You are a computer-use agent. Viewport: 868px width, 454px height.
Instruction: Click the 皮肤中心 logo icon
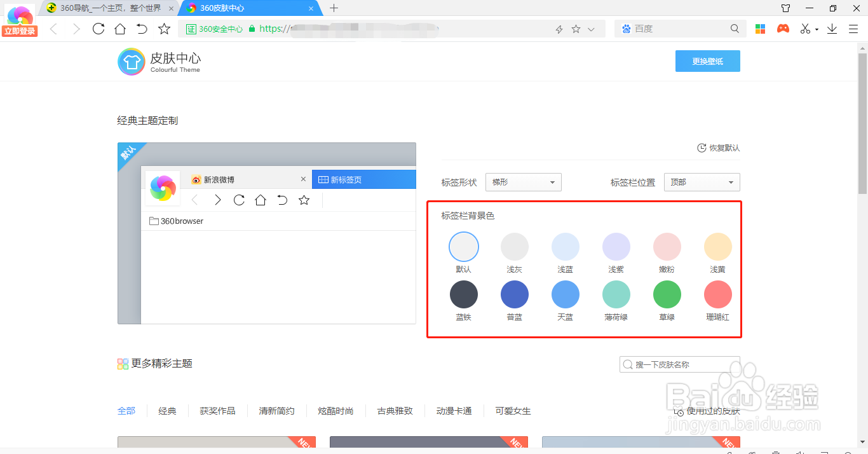(132, 62)
